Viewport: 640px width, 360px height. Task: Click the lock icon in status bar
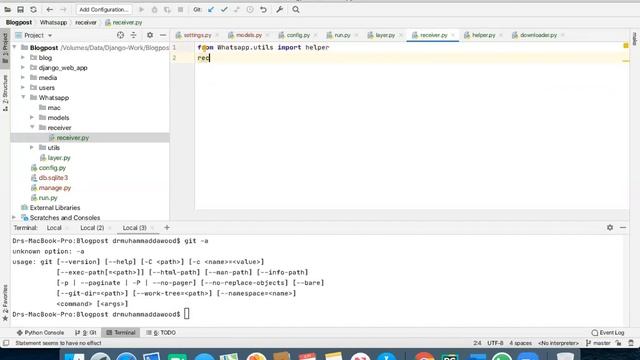coord(618,343)
